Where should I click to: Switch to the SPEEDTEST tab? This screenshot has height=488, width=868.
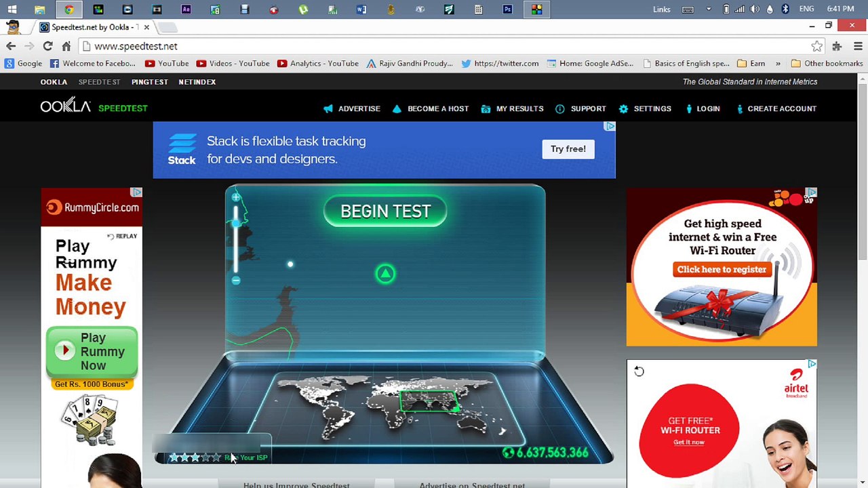pos(99,82)
